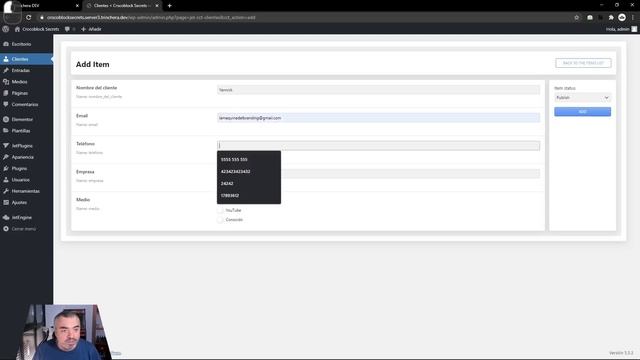Click the comments bubble in admin bar
The height and width of the screenshot is (360, 640).
67,29
